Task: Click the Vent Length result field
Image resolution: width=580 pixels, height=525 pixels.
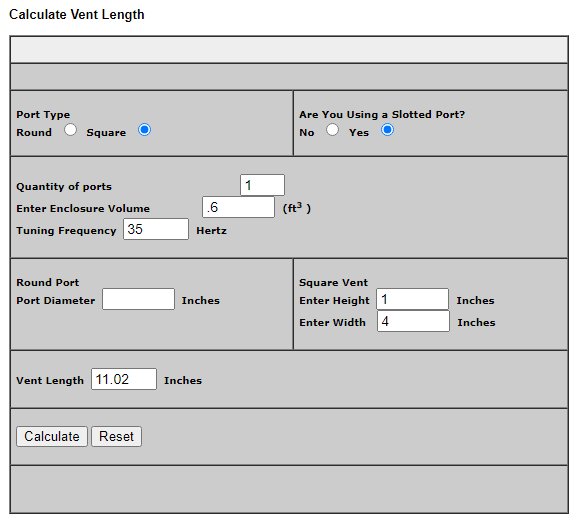Action: (x=124, y=379)
